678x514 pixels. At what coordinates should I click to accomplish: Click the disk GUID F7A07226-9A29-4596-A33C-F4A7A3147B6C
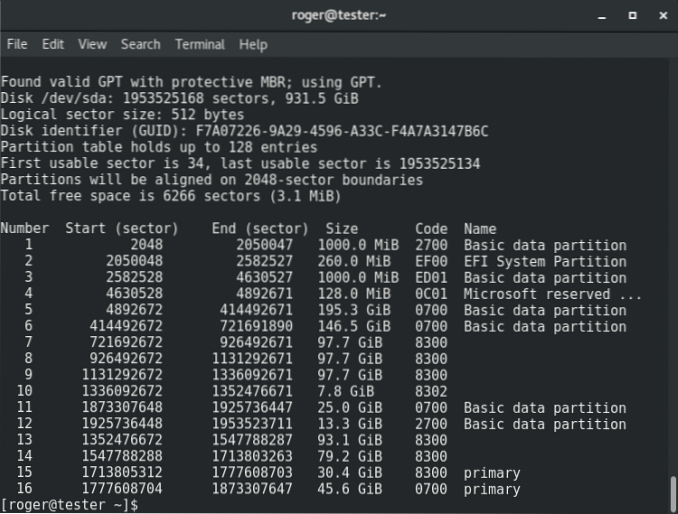[342, 131]
